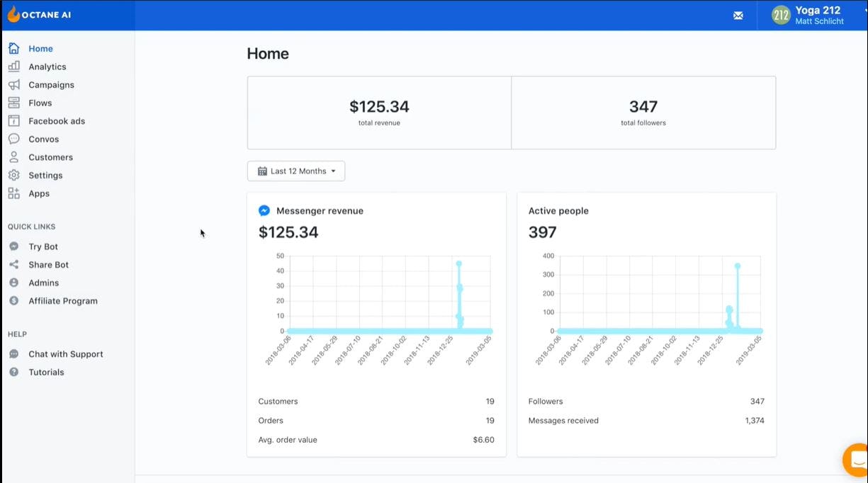Go to Facebook ads
Image resolution: width=868 pixels, height=483 pixels.
pos(56,120)
